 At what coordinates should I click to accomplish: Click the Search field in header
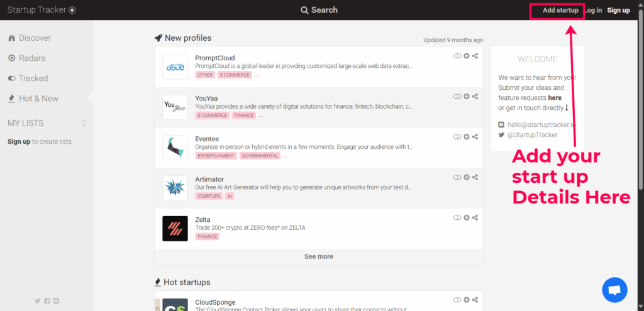point(319,10)
